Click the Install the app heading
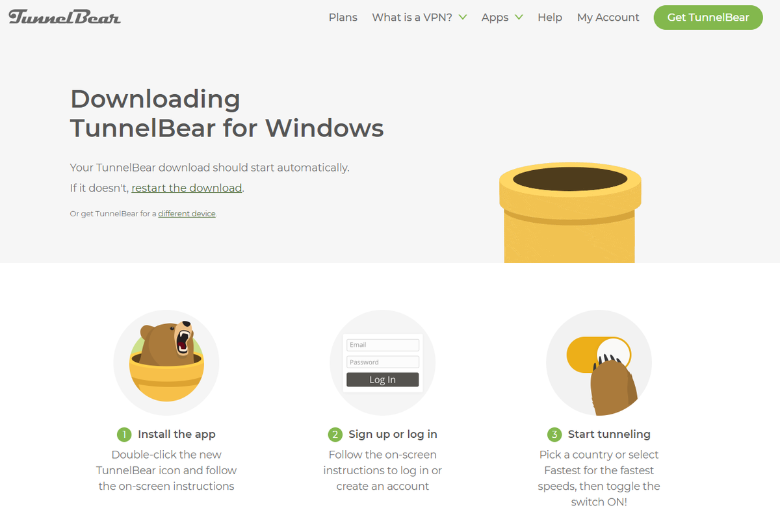This screenshot has height=532, width=780. pos(177,434)
